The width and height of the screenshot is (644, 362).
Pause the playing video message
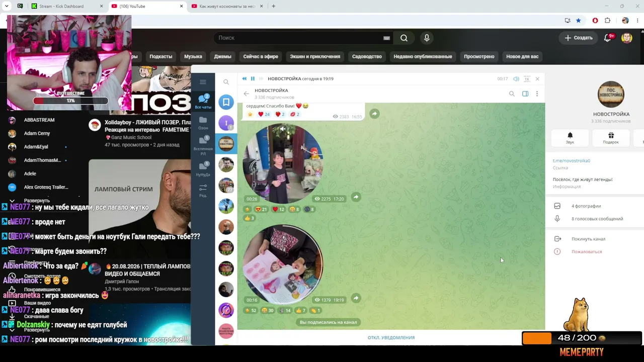click(x=253, y=79)
